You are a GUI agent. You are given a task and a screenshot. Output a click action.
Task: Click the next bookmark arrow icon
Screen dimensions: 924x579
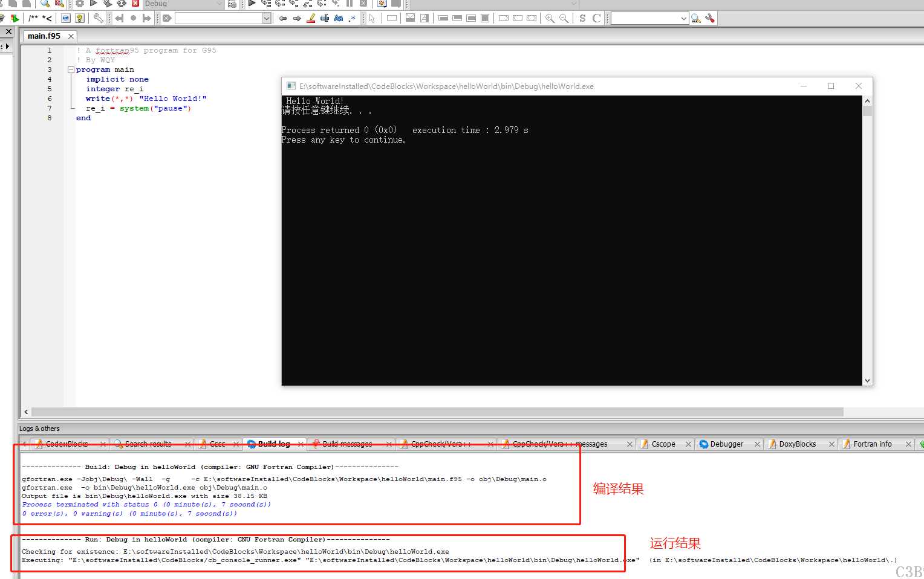(146, 18)
